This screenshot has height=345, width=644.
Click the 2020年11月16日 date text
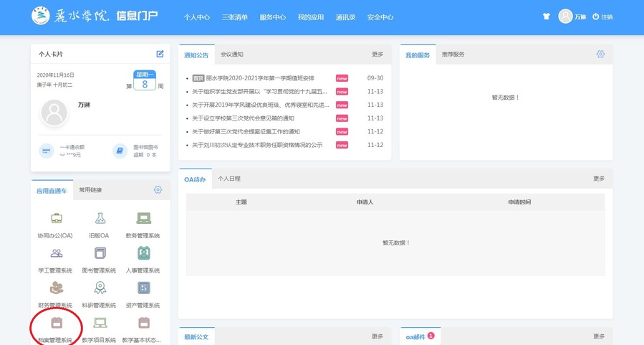(x=55, y=75)
